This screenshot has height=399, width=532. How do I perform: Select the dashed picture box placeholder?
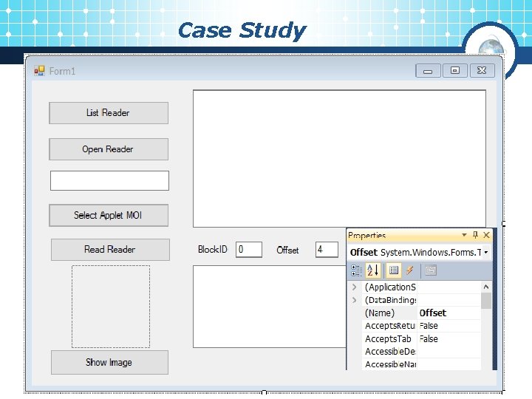click(111, 307)
